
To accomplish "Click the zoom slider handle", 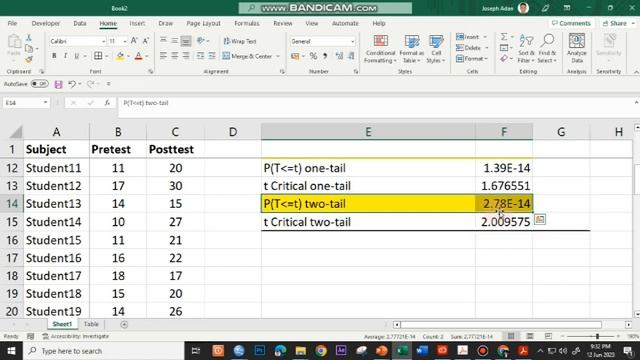I will coord(597,336).
